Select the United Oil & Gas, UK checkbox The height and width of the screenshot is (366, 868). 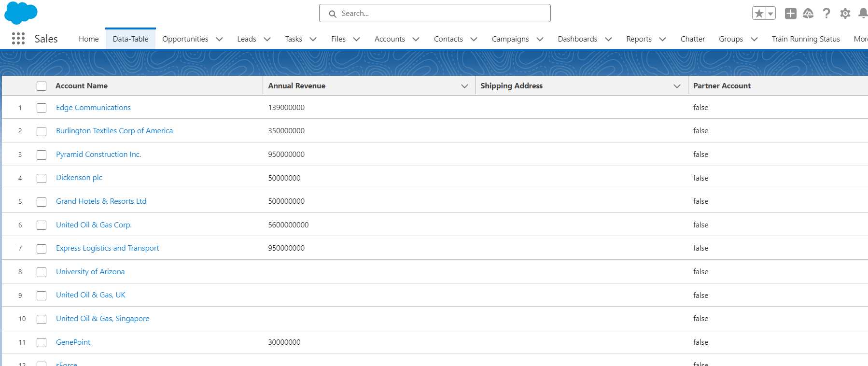click(x=42, y=296)
